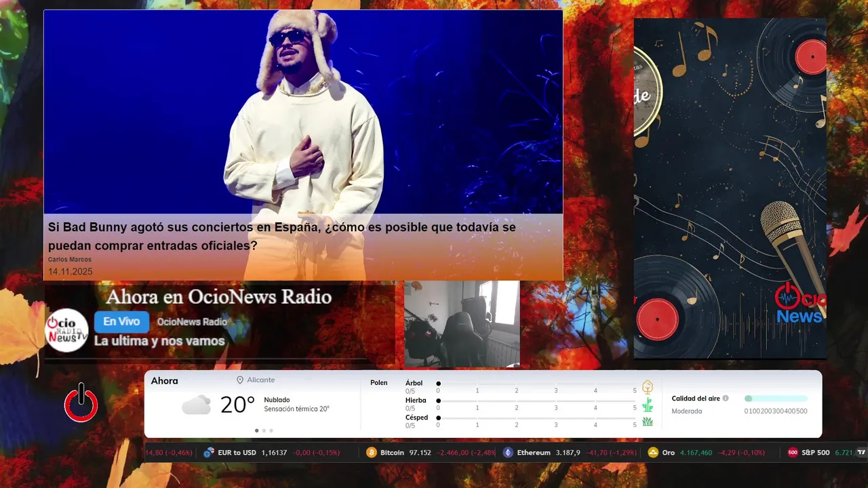Click the Bitcoin price 97.152
The height and width of the screenshot is (488, 868).
(420, 453)
